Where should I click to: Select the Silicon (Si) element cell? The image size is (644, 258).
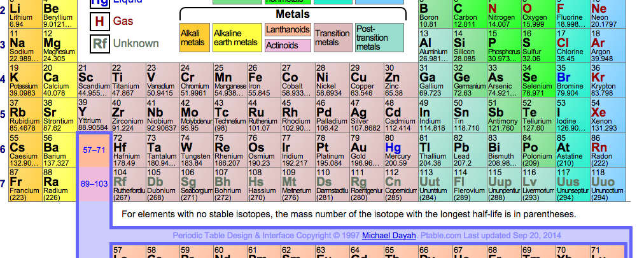[470, 46]
